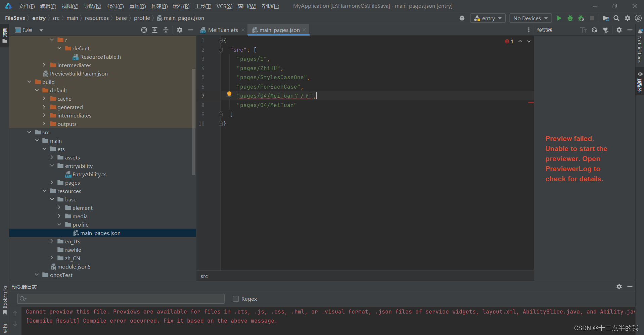This screenshot has width=644, height=335.
Task: Open the user account icon
Action: (x=638, y=18)
